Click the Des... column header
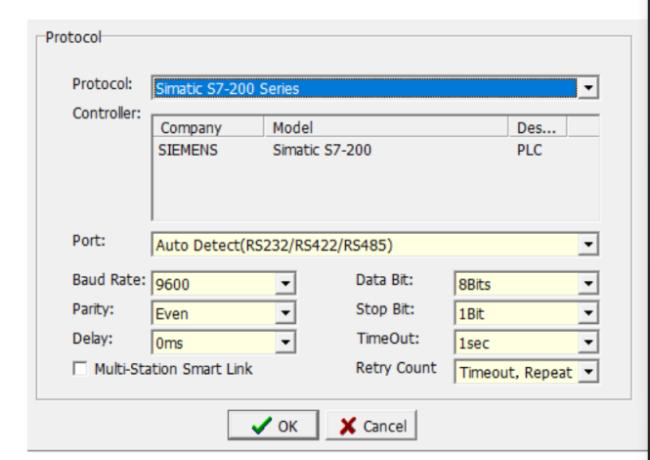 (536, 128)
